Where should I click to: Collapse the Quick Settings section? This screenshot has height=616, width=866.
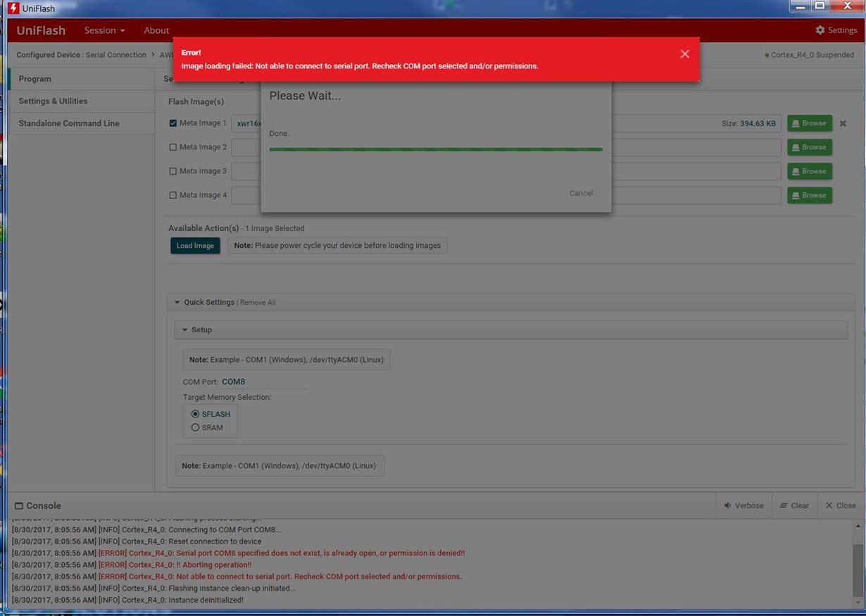pyautogui.click(x=177, y=302)
